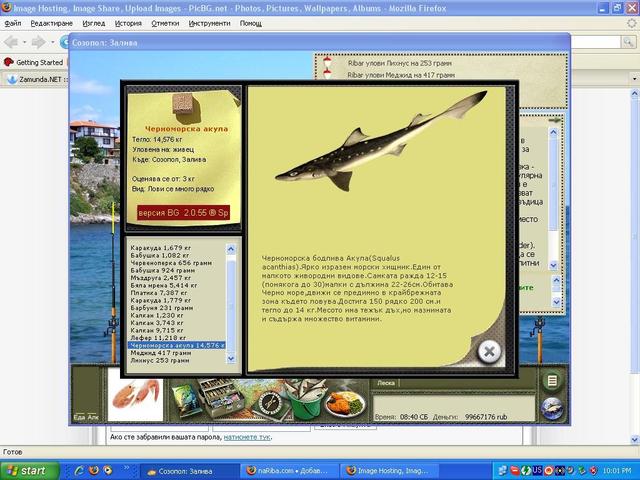Image resolution: width=640 pixels, height=480 pixels.
Task: Open the Файл menu
Action: (x=13, y=23)
